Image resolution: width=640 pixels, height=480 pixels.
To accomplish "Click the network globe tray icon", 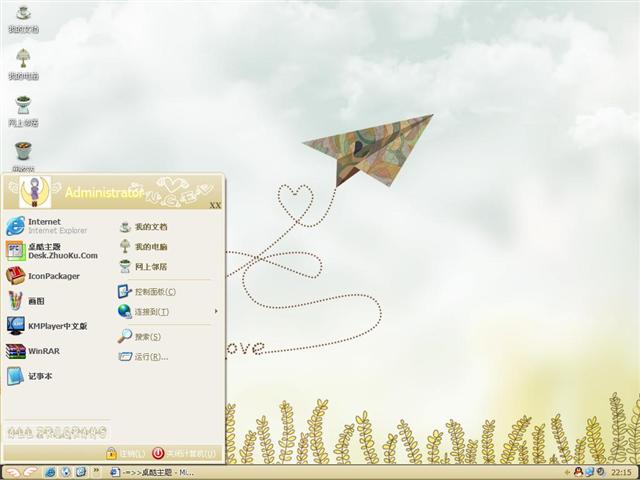I will pyautogui.click(x=589, y=472).
